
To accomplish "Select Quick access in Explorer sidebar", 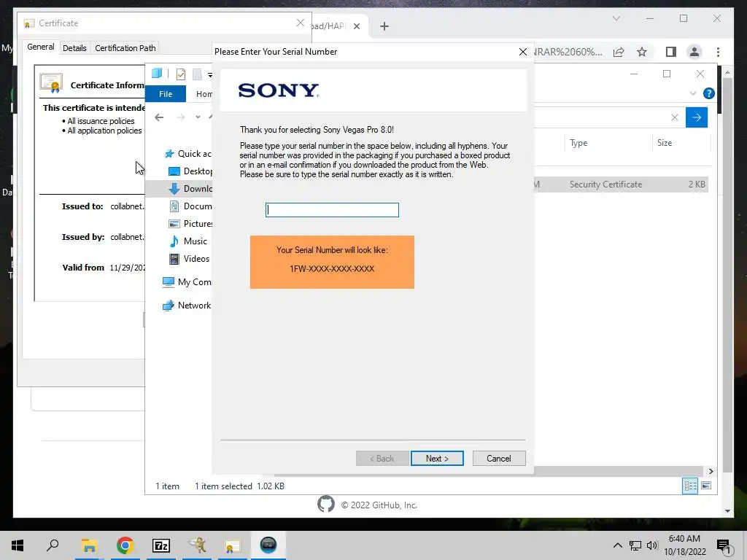I will tap(187, 153).
